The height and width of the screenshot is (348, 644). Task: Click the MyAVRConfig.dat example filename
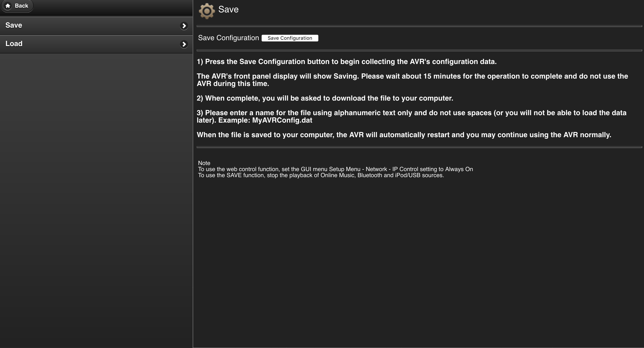pyautogui.click(x=282, y=120)
